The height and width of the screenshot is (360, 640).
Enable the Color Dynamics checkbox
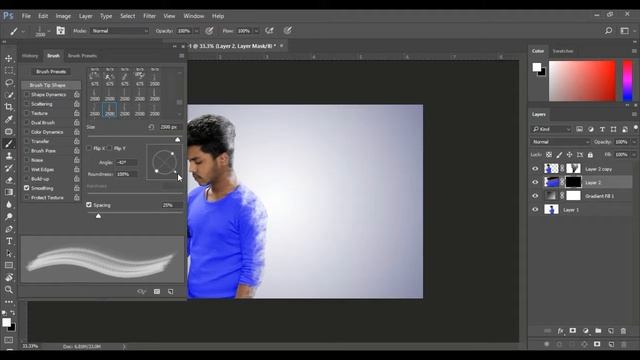click(x=27, y=132)
